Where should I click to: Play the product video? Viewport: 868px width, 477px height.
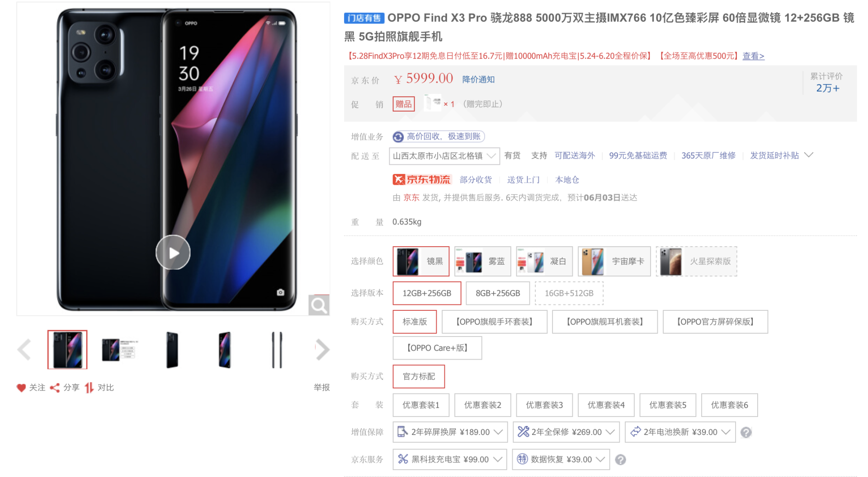pos(173,253)
